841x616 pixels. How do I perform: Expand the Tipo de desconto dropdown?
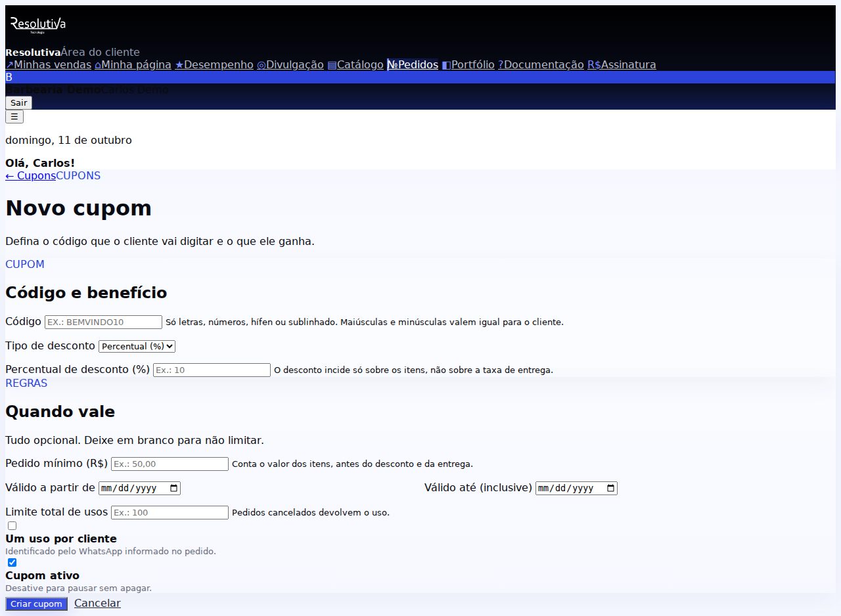(x=137, y=346)
